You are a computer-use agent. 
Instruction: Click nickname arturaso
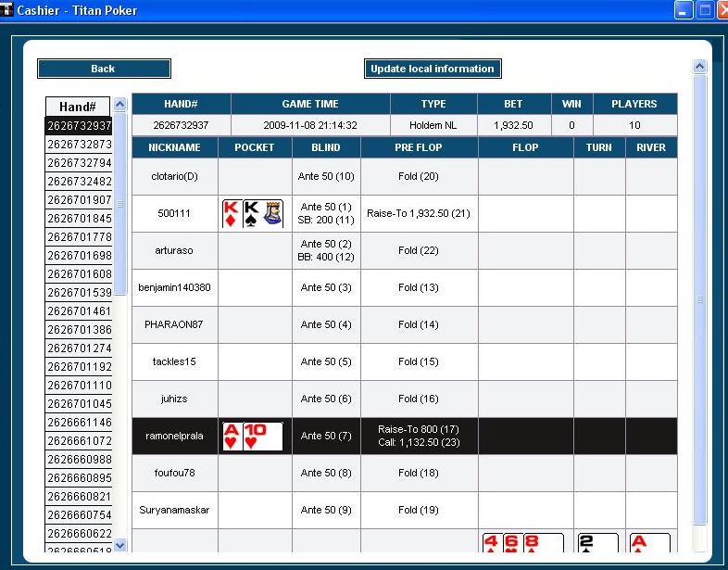pyautogui.click(x=174, y=250)
